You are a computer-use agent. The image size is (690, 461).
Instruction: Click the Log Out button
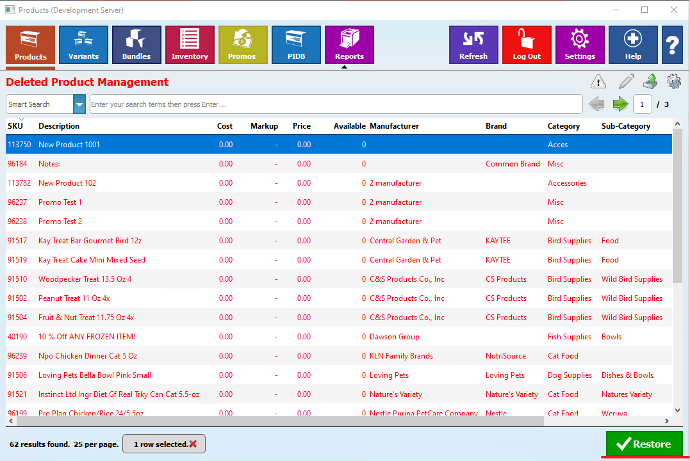[526, 44]
